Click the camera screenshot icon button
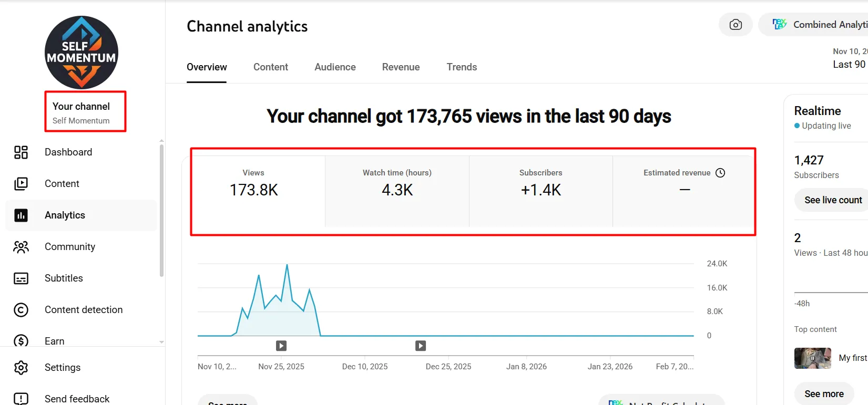This screenshot has width=868, height=405. click(736, 25)
